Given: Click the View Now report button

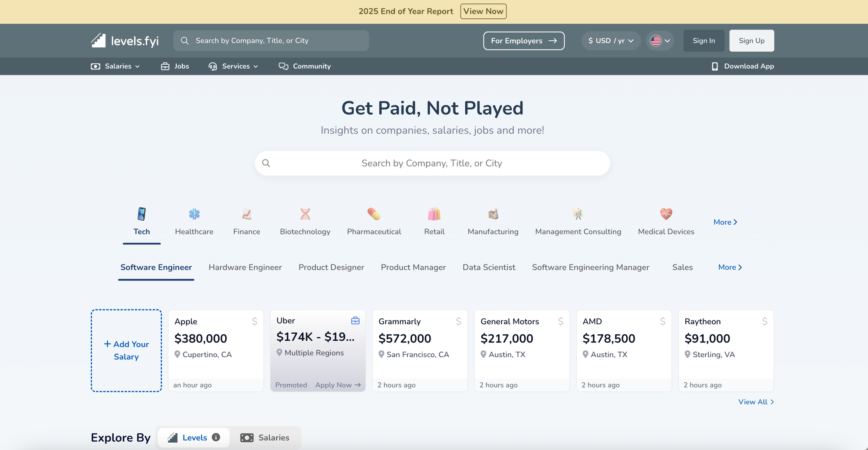Looking at the screenshot, I should pyautogui.click(x=483, y=11).
